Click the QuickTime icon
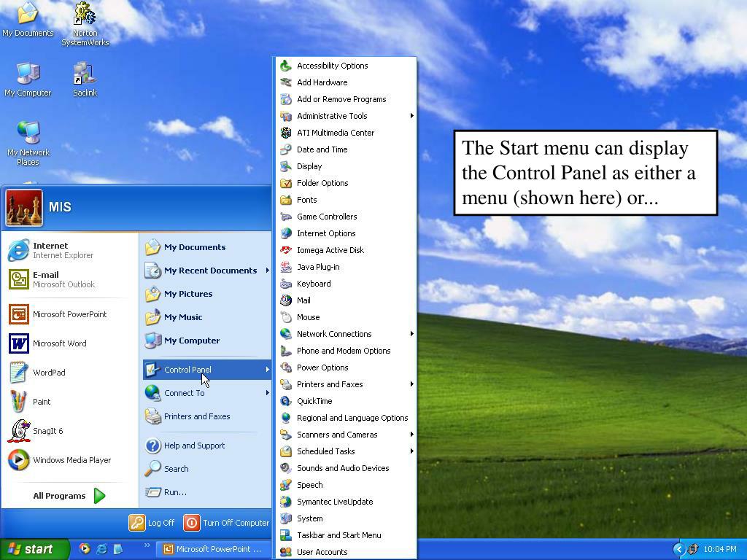Screen dimensions: 747x560 click(x=286, y=401)
